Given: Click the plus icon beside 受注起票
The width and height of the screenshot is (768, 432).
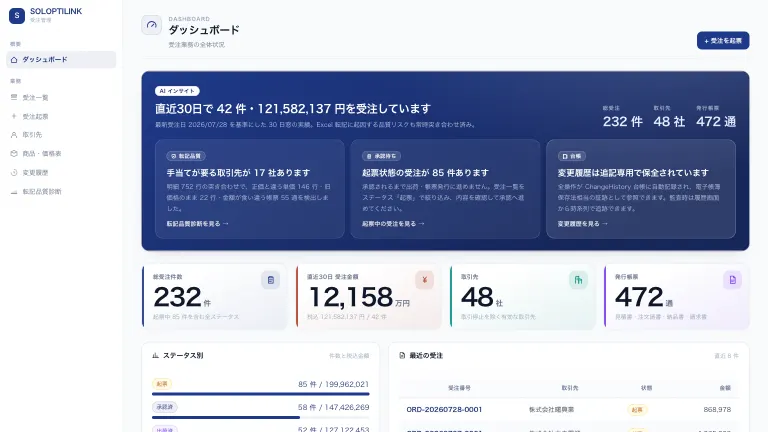Looking at the screenshot, I should coord(14,116).
